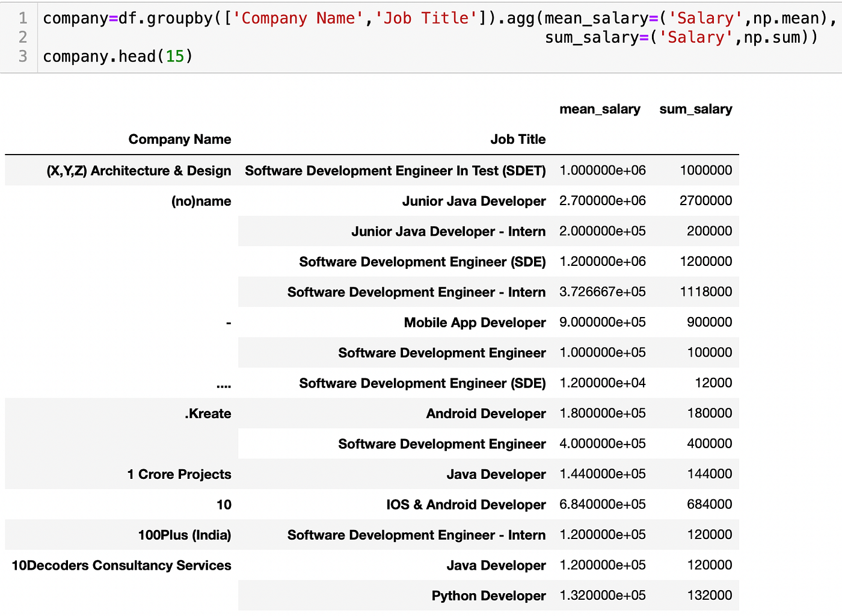Click the IOS & Android Developer job title
The image size is (842, 616).
pos(466,505)
